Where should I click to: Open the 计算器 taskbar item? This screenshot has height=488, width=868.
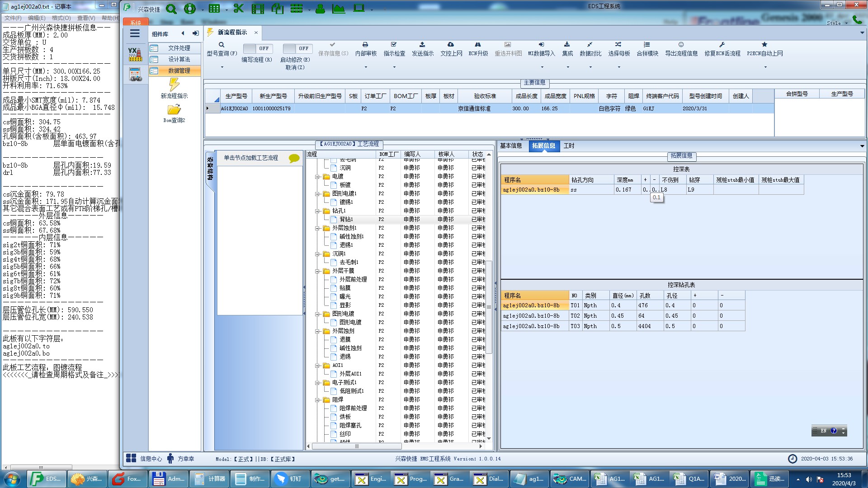click(x=210, y=479)
